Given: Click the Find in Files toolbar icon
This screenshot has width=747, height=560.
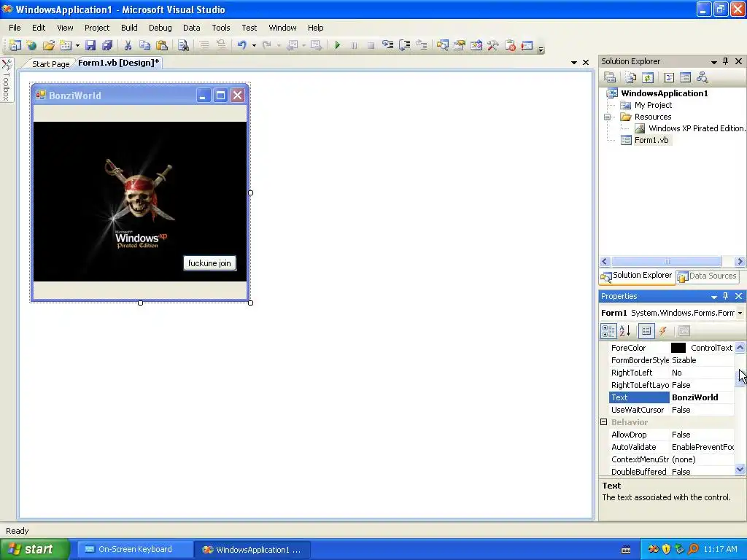Looking at the screenshot, I should tap(183, 45).
